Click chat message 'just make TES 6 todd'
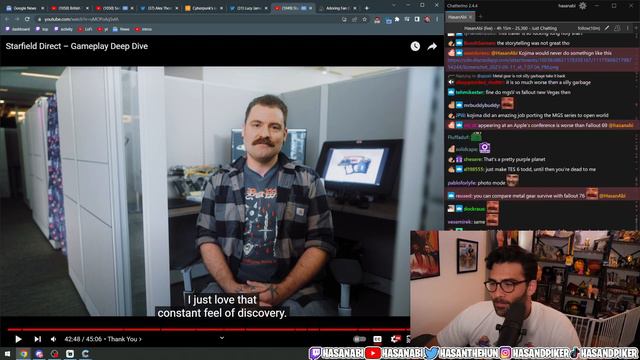This screenshot has height=360, width=640. 541,169
